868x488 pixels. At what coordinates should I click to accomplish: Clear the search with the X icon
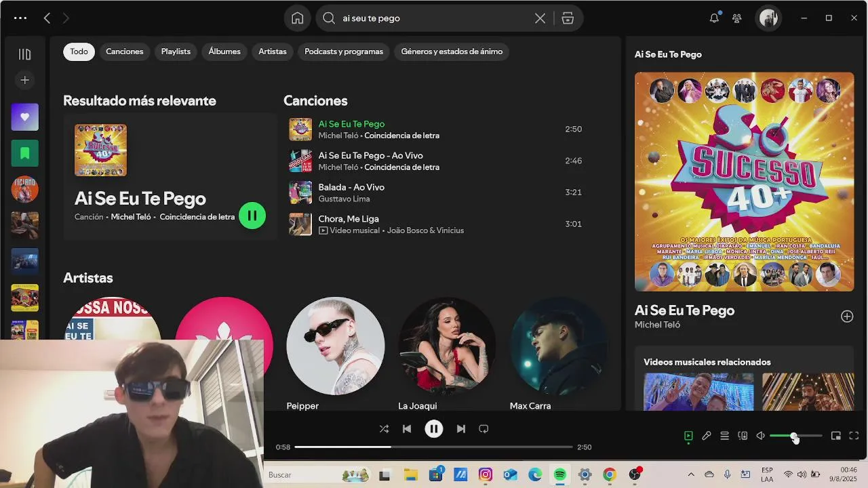click(x=540, y=18)
